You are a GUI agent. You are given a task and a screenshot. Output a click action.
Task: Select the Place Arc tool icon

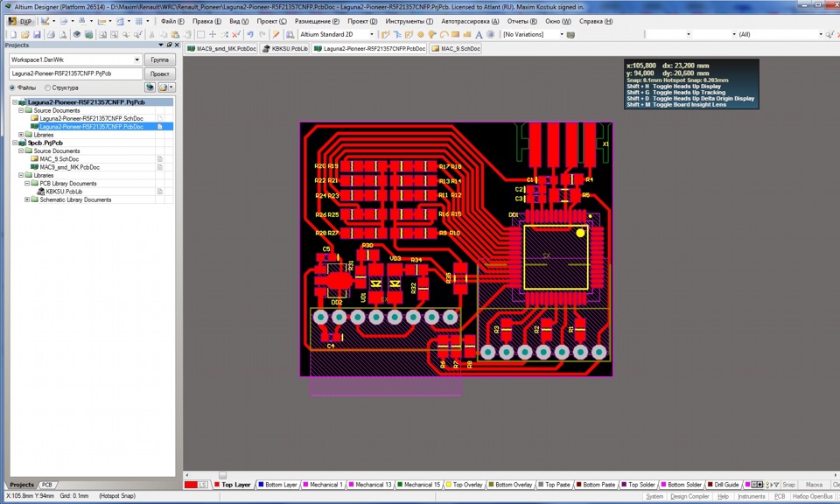(x=444, y=35)
